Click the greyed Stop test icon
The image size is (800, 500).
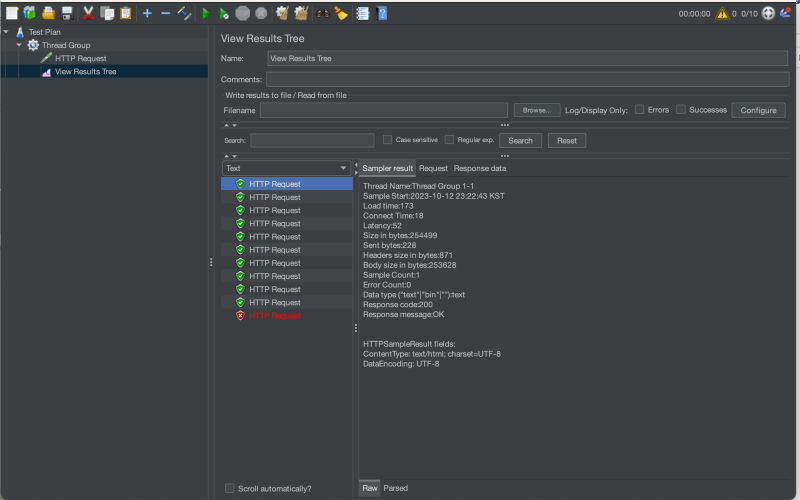242,13
